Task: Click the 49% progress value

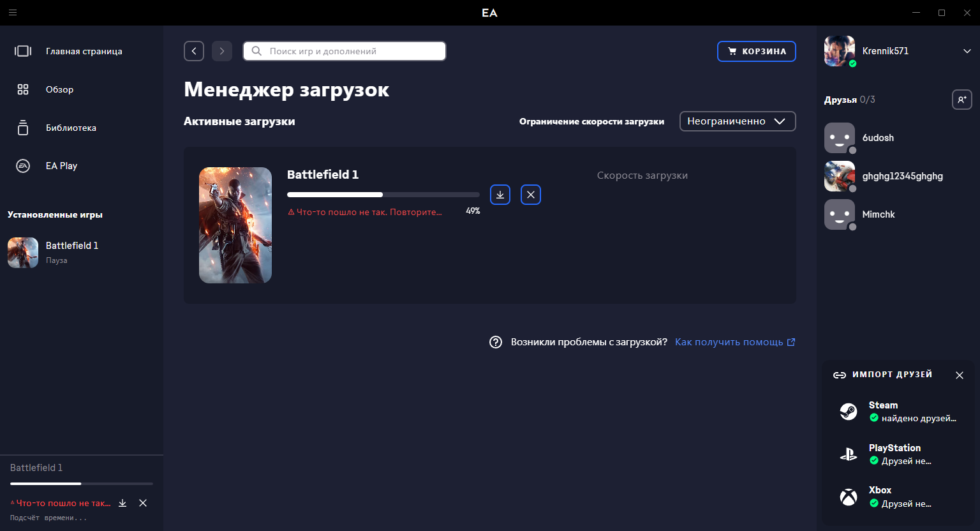Action: tap(473, 211)
